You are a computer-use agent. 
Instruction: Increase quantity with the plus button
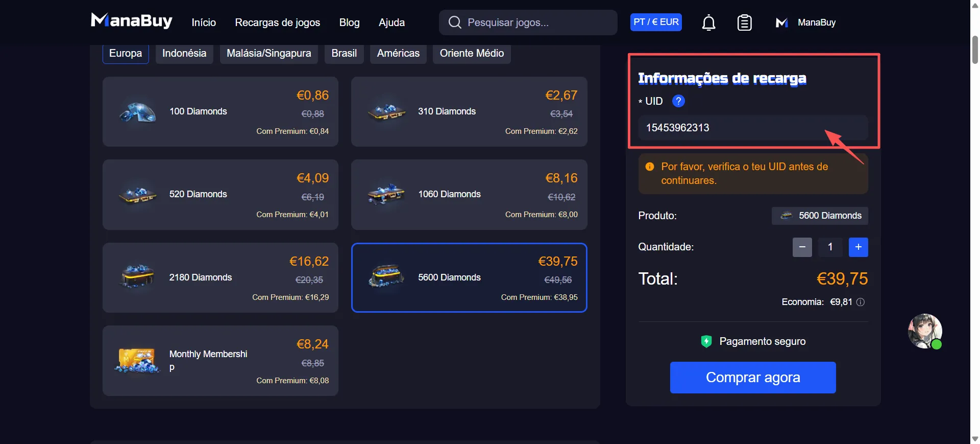click(858, 247)
